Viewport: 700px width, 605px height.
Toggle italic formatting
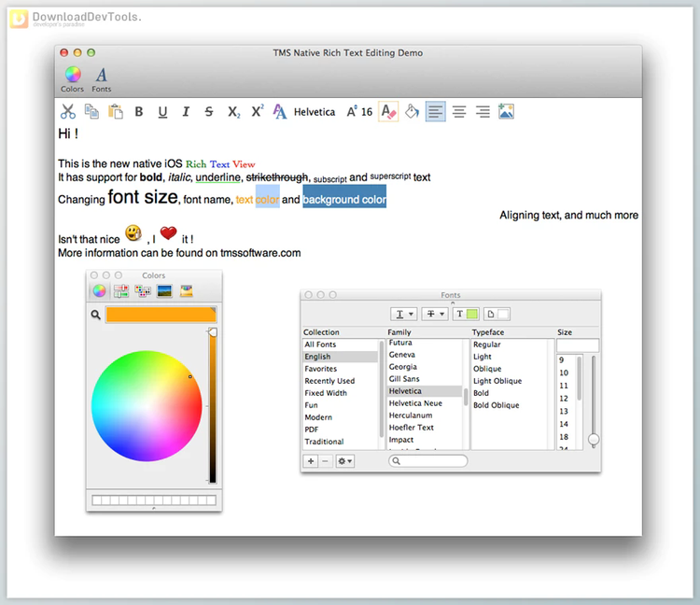tap(186, 112)
